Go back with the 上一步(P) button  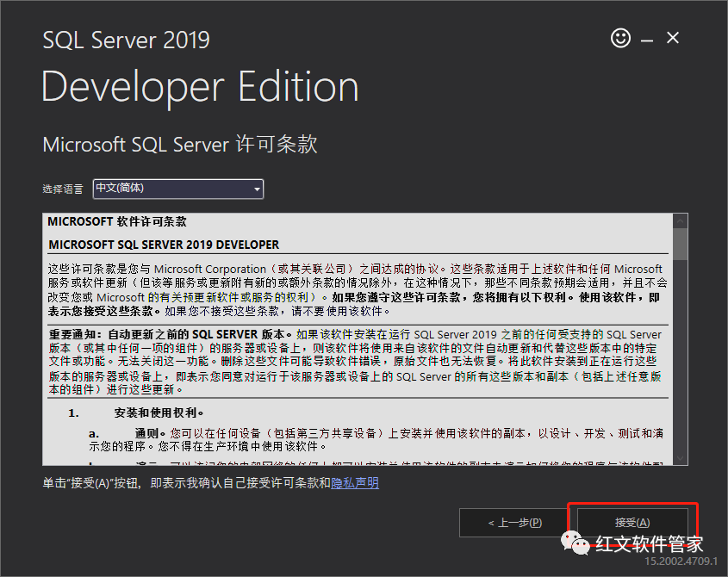(x=514, y=523)
